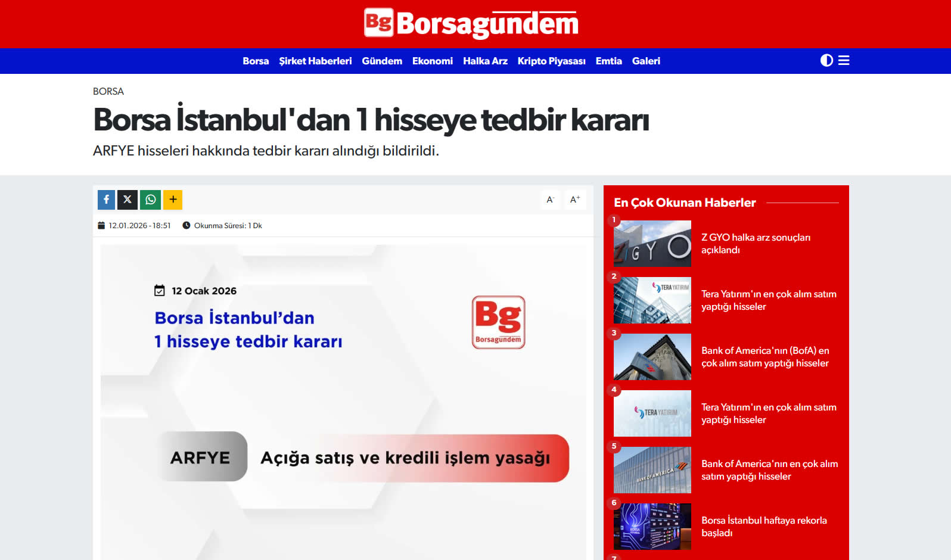
Task: Open the hamburger menu
Action: coord(844,61)
